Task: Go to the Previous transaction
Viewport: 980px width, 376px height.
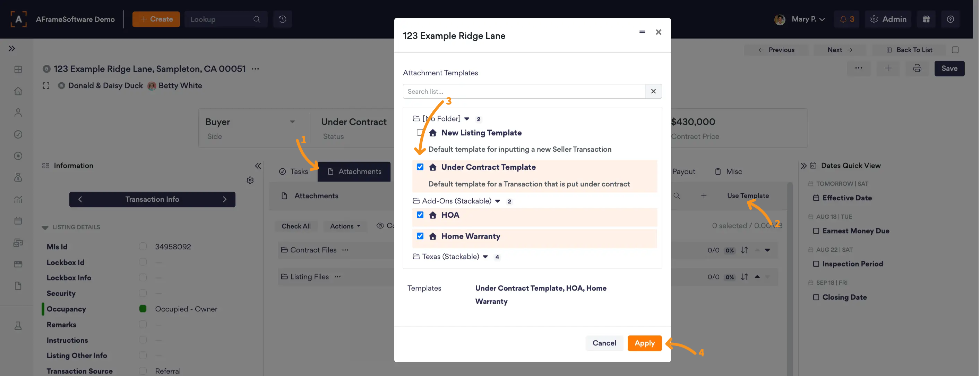Action: coord(776,50)
